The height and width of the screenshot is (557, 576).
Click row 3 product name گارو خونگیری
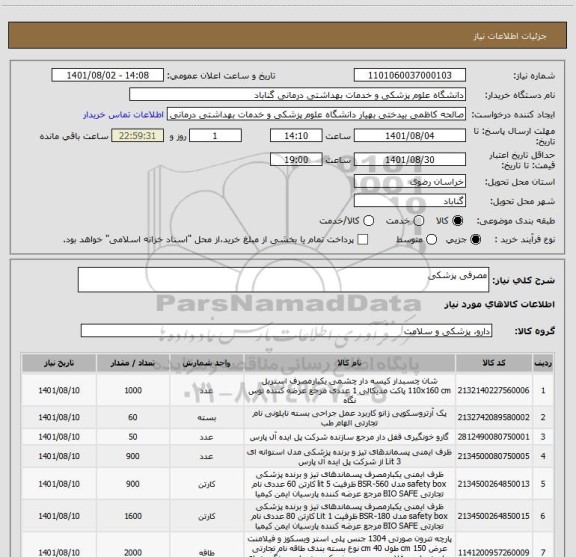349,437
